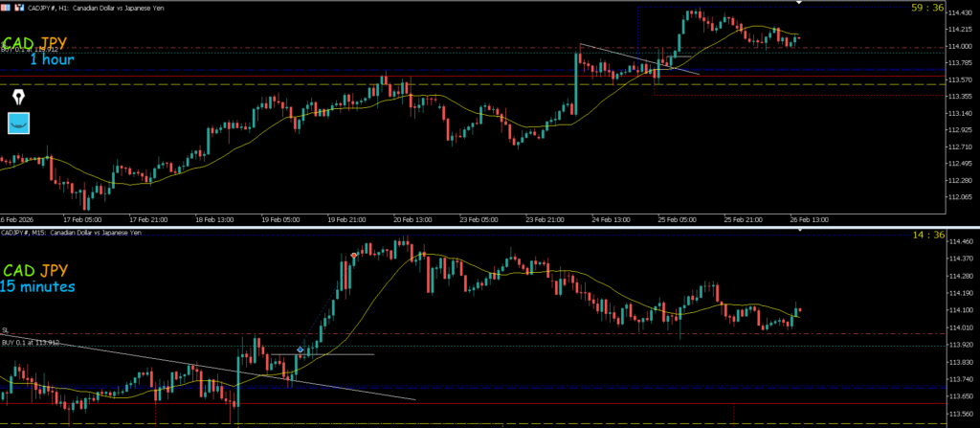Click the blue smiley face icon

click(19, 123)
